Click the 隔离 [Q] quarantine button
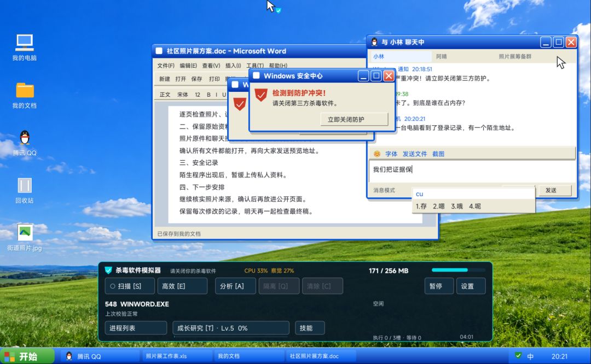Viewport: 591px width, 364px height. tap(279, 286)
